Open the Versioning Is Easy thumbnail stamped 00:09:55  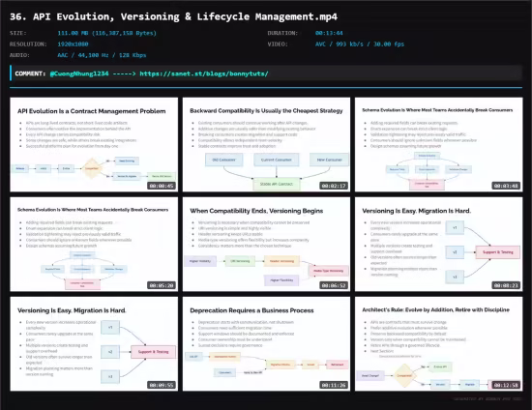[x=94, y=344]
